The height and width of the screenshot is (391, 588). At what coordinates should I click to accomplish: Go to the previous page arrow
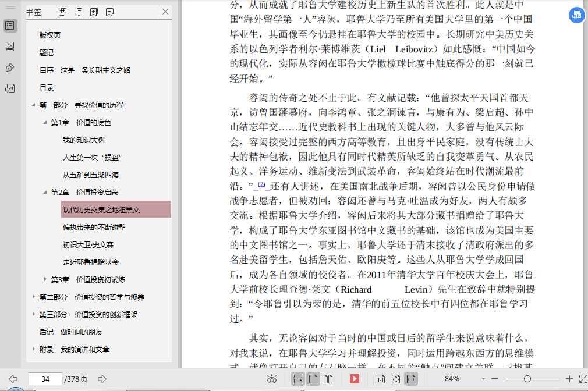13,379
